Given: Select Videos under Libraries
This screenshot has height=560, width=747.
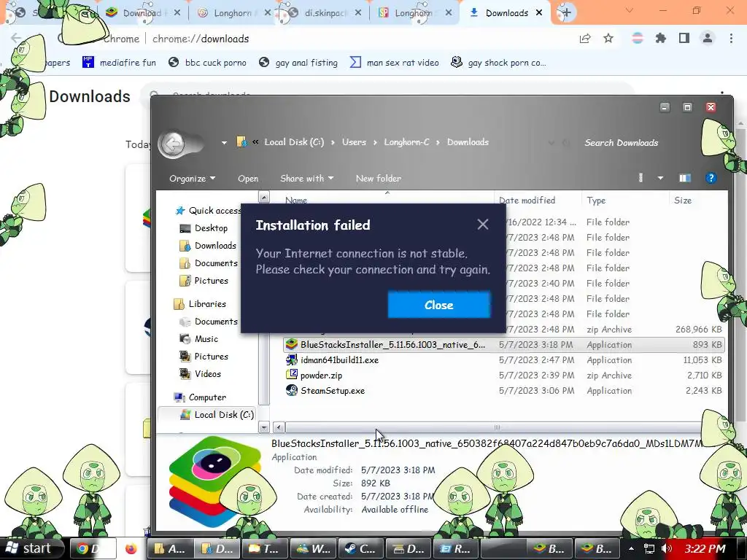Looking at the screenshot, I should 207,374.
